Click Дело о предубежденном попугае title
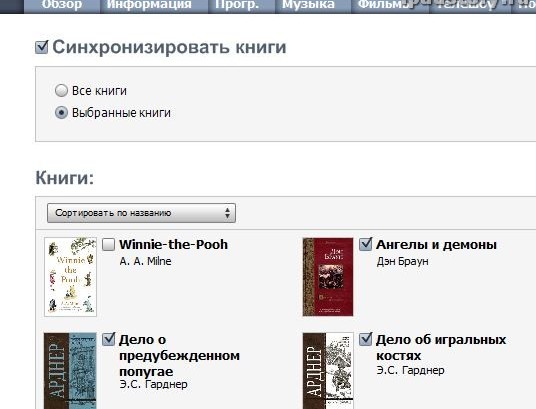 coord(179,355)
